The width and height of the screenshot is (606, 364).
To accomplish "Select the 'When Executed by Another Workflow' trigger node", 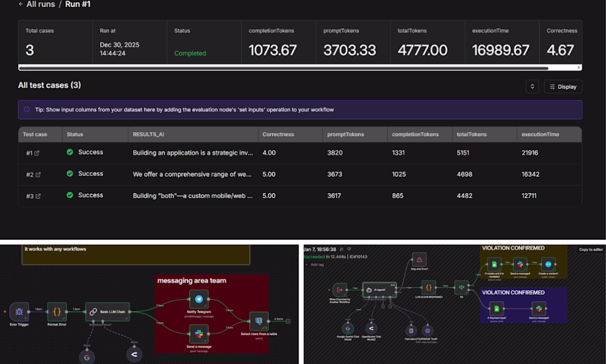I will pyautogui.click(x=340, y=290).
